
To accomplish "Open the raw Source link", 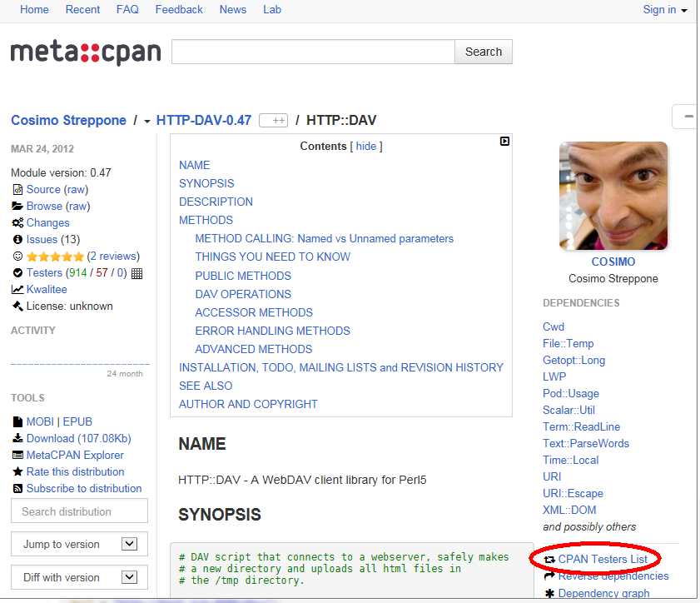I will pyautogui.click(x=77, y=189).
